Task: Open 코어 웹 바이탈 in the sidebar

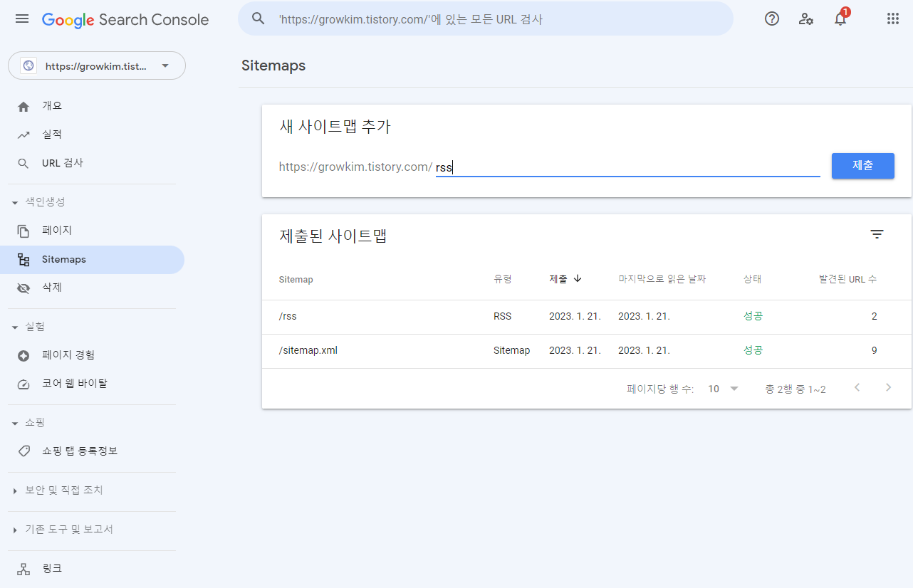Action: [92, 384]
